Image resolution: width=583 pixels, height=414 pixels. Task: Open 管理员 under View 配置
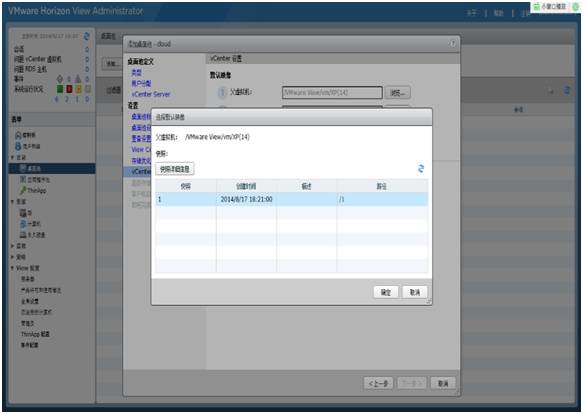(28, 323)
